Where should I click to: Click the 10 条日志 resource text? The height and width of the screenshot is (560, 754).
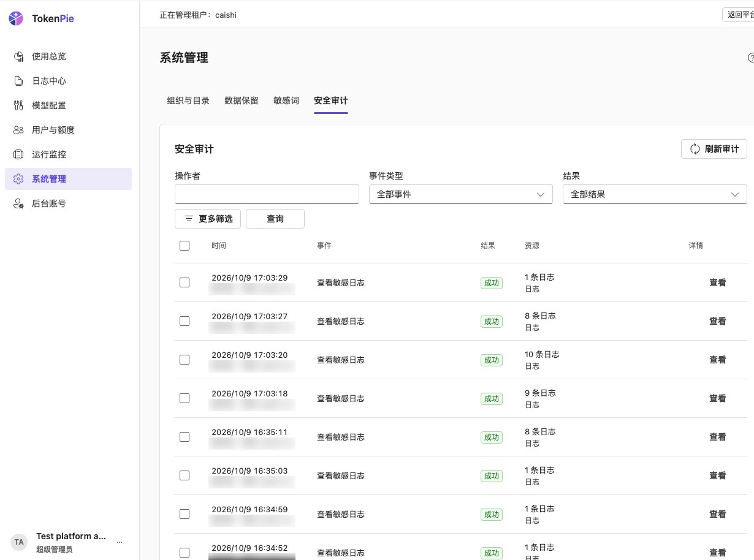click(x=542, y=354)
